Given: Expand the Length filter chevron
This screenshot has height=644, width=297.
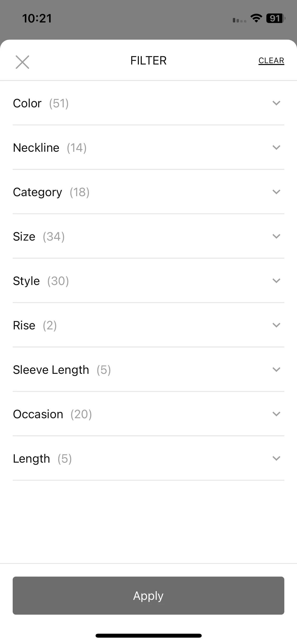Looking at the screenshot, I should (276, 458).
